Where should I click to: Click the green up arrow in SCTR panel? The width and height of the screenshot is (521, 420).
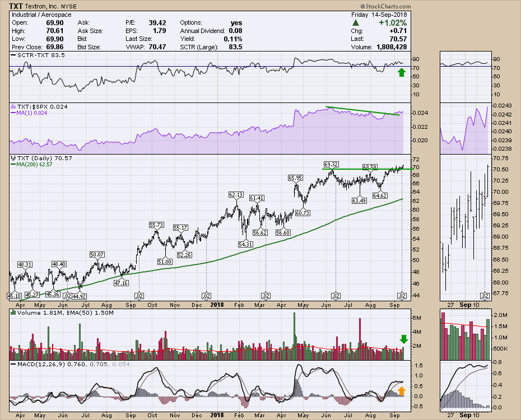pyautogui.click(x=402, y=72)
